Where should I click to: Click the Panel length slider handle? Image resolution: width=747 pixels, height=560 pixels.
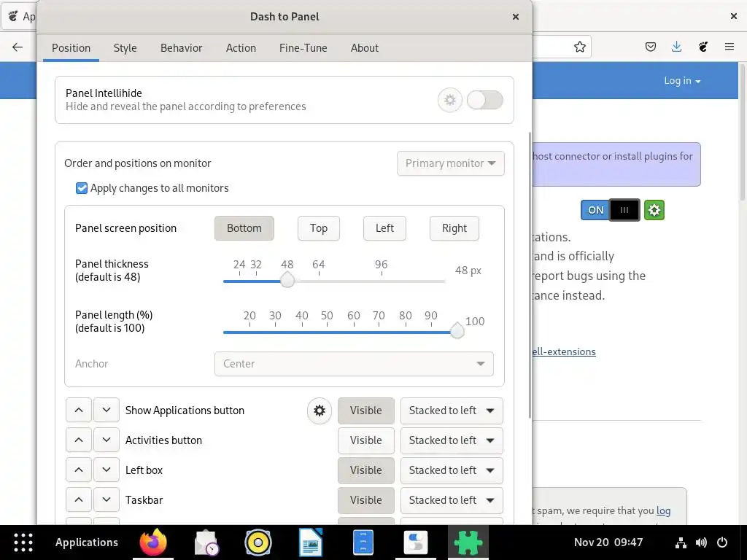point(457,331)
